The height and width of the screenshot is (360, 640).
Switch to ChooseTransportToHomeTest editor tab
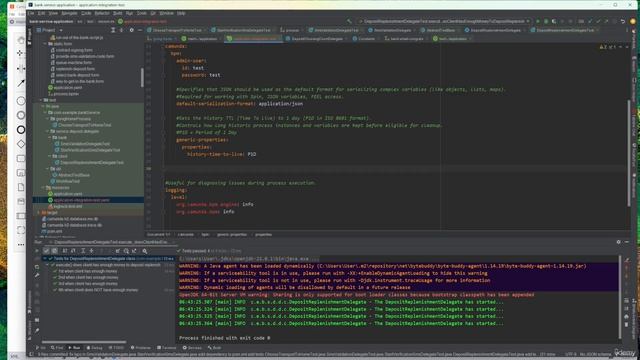177,30
